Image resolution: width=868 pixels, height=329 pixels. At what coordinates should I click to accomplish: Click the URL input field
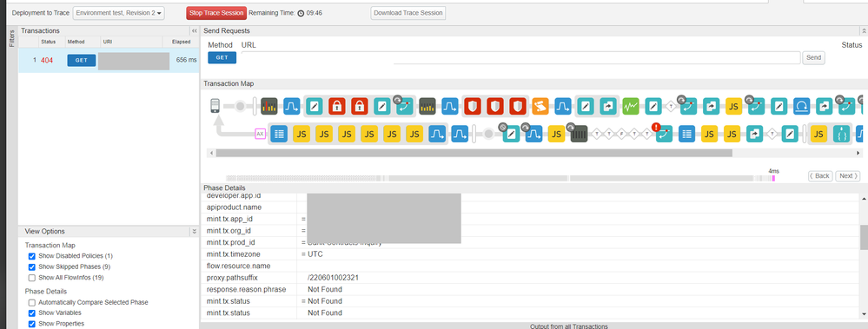click(521, 57)
